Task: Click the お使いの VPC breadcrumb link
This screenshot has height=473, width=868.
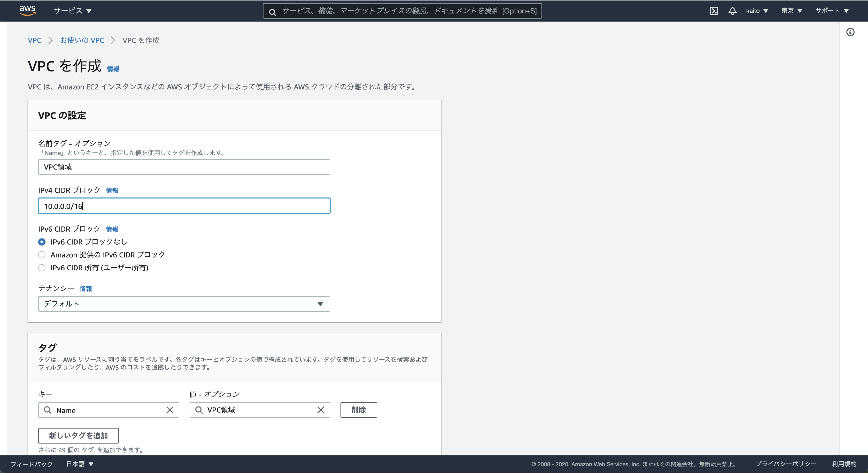Action: pyautogui.click(x=82, y=40)
